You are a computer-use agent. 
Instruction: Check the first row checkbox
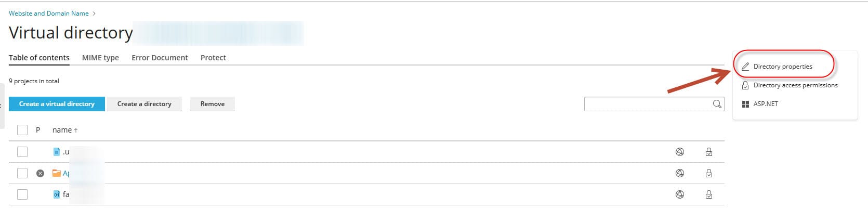pyautogui.click(x=22, y=152)
